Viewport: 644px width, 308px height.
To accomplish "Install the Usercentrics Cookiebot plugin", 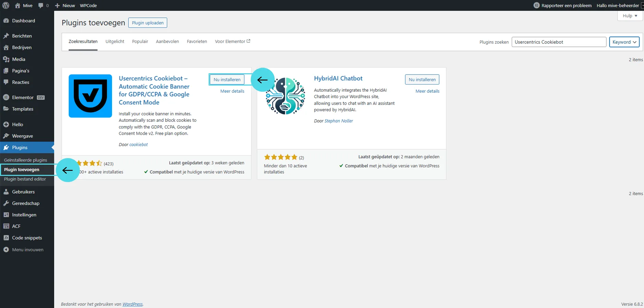I will tap(227, 80).
